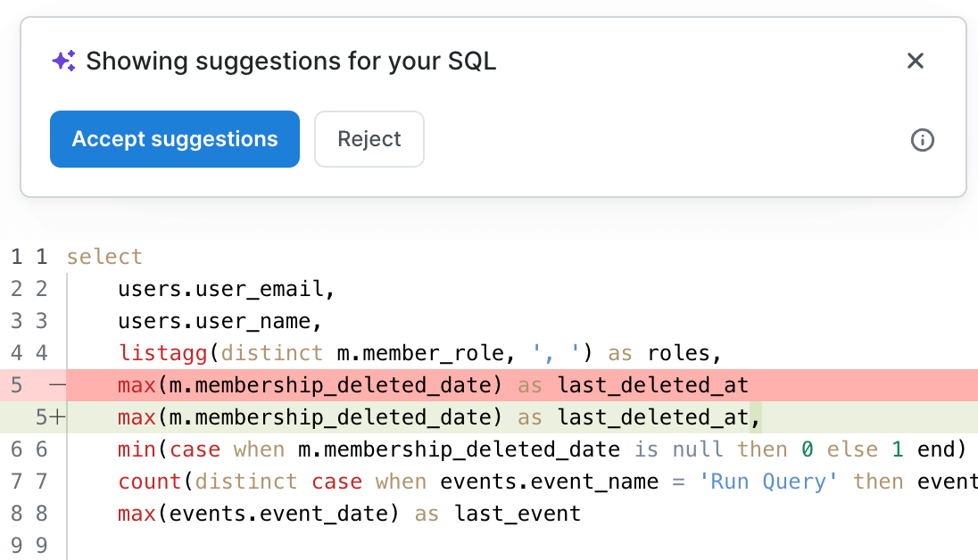Click the 'select' keyword on line 1
The height and width of the screenshot is (560, 978).
click(x=104, y=257)
